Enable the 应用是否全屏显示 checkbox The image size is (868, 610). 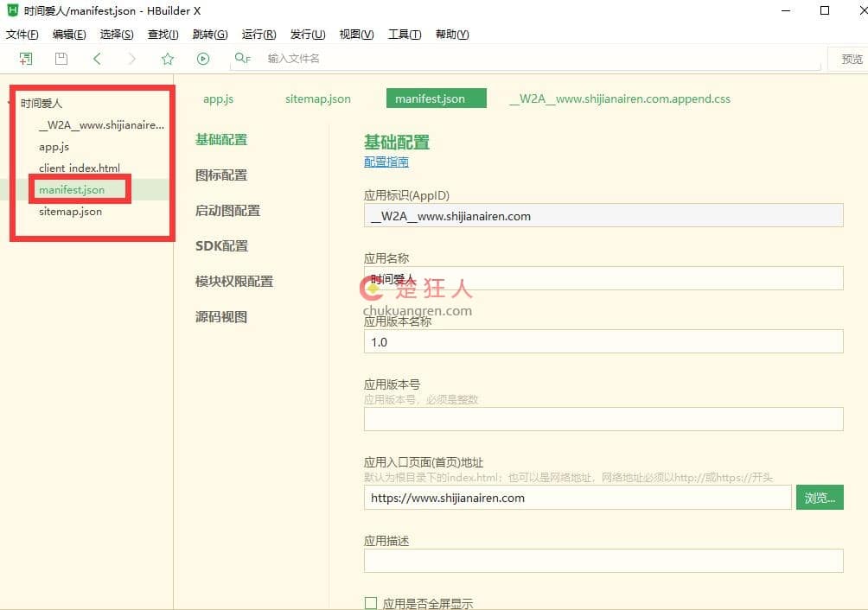point(370,602)
